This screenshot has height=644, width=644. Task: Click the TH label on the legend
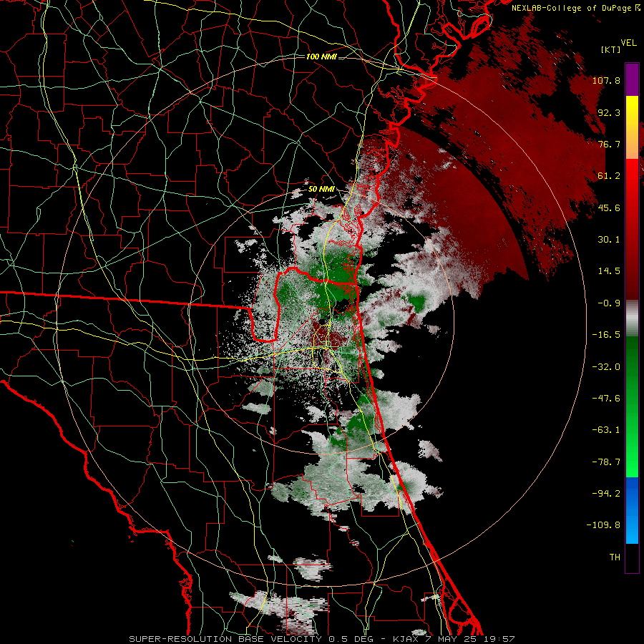coord(615,557)
